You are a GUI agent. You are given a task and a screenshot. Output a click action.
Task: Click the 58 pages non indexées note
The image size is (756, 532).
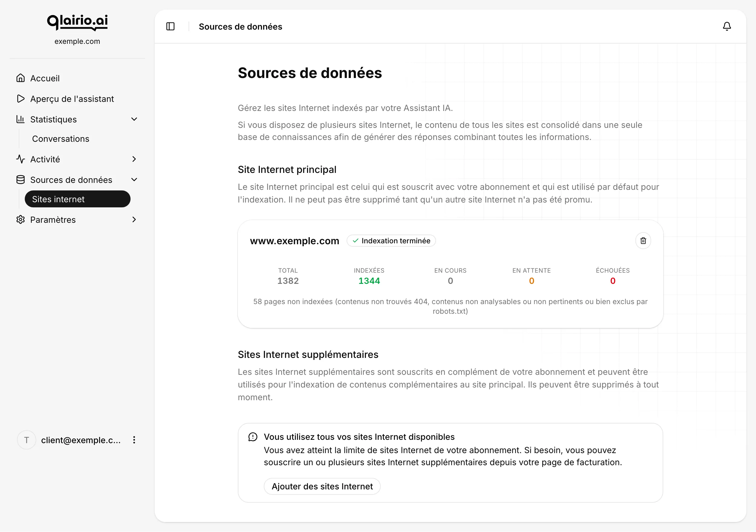(451, 307)
